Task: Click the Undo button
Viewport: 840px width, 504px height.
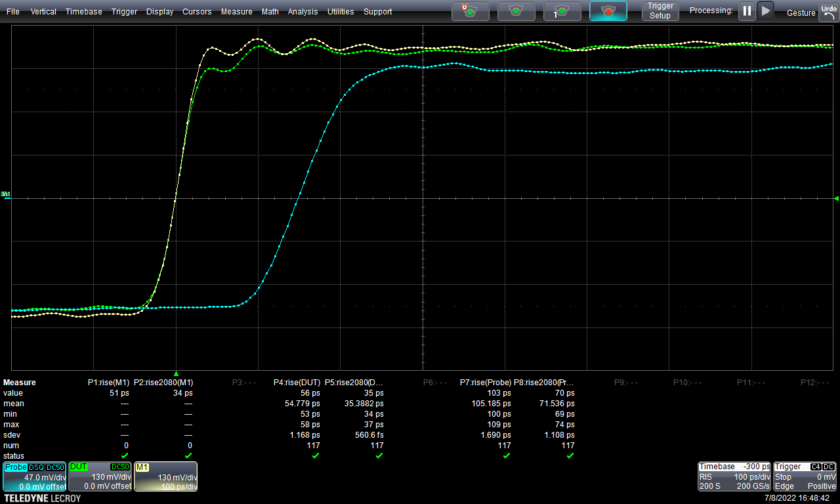Action: pos(828,11)
